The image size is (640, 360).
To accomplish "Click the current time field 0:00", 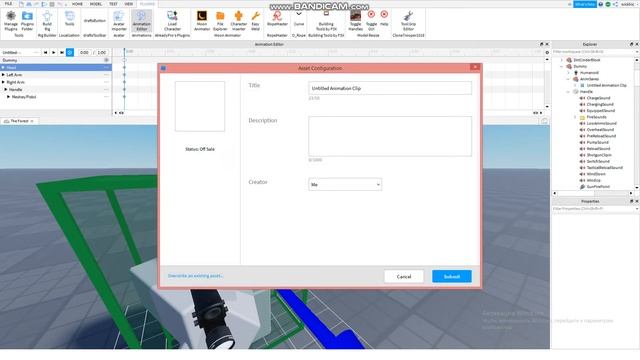I will (x=84, y=52).
